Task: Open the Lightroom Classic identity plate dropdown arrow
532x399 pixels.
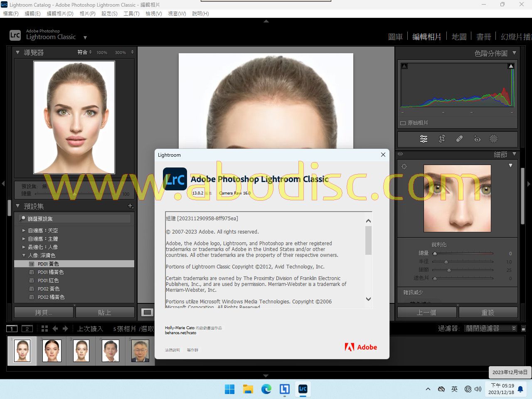Action: pyautogui.click(x=85, y=37)
